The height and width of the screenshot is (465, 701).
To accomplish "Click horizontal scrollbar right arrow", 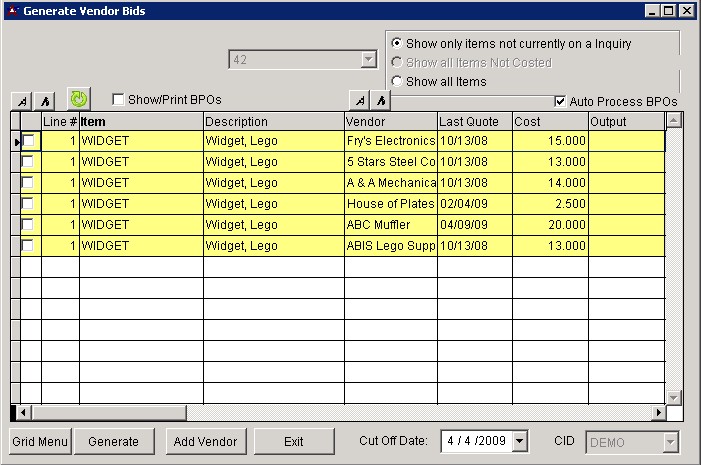I will coord(658,412).
